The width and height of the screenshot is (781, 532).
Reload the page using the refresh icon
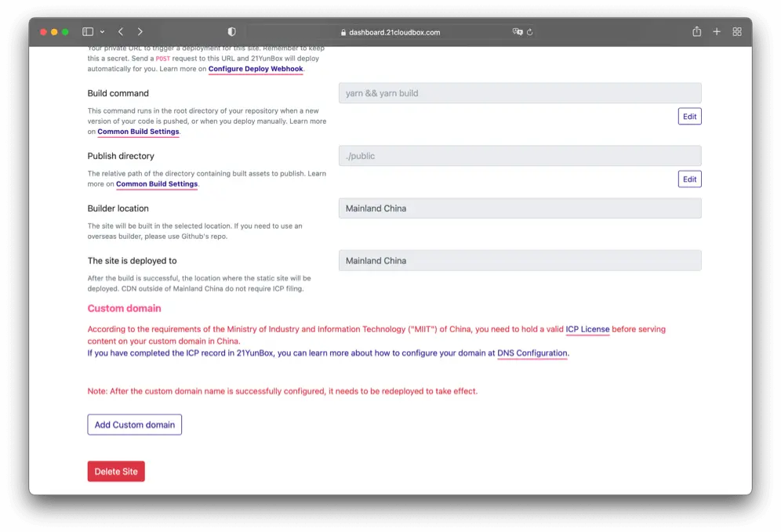530,32
